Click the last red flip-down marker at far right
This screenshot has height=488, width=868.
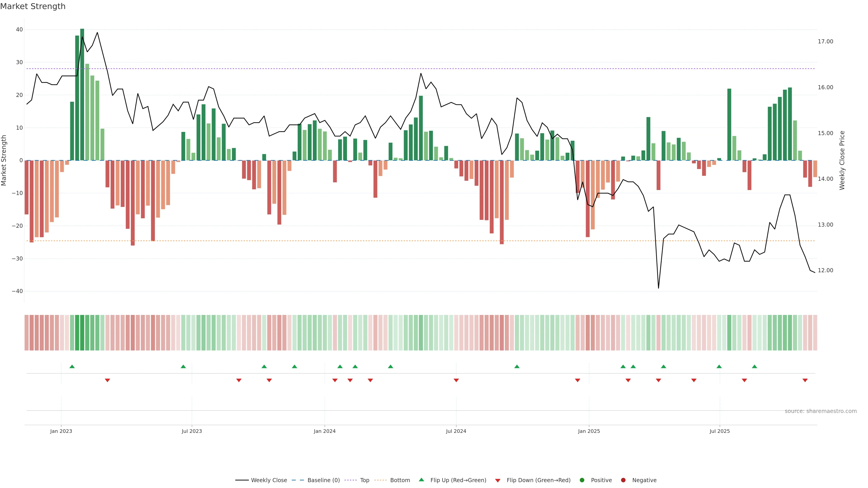pos(805,380)
